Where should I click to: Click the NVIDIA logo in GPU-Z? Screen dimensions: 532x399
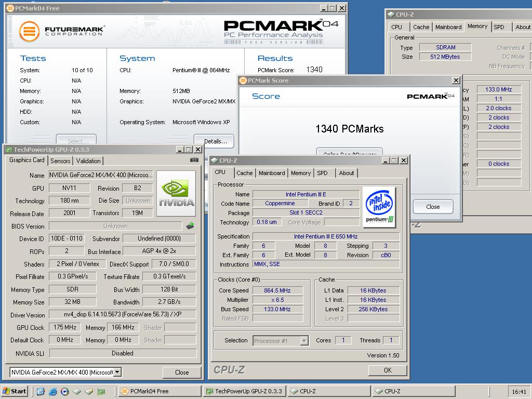(176, 193)
